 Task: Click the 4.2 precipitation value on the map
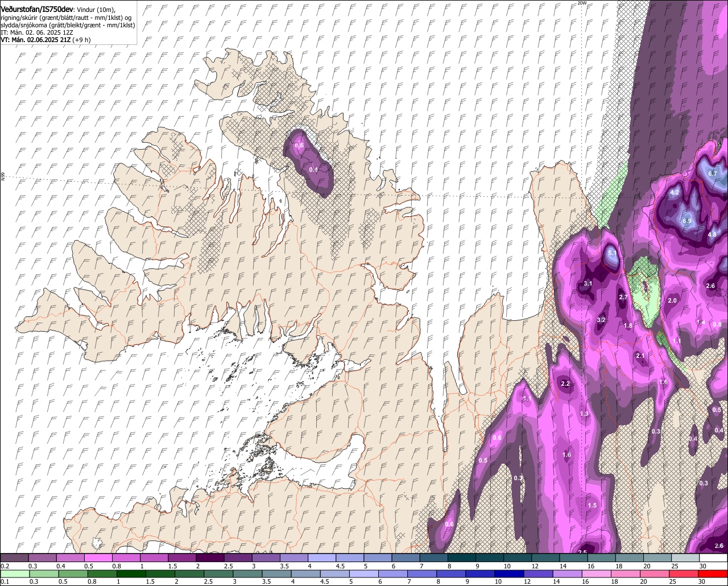coord(675,193)
